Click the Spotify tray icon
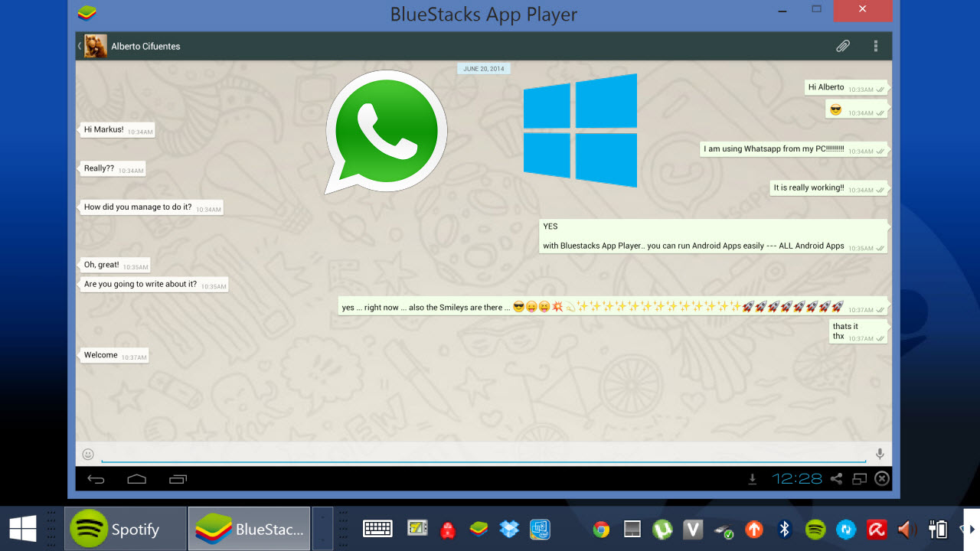 [815, 529]
